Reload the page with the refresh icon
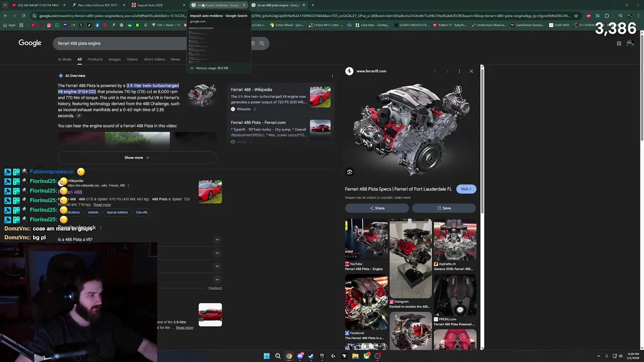Viewport: 644px width, 362px height. (x=23, y=16)
